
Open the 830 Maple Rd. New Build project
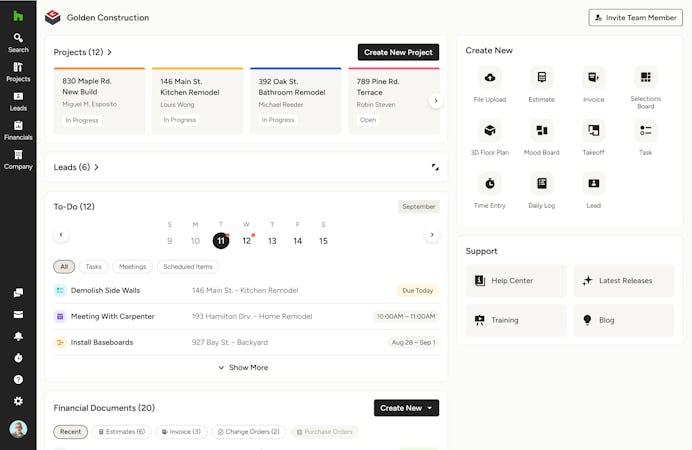99,101
